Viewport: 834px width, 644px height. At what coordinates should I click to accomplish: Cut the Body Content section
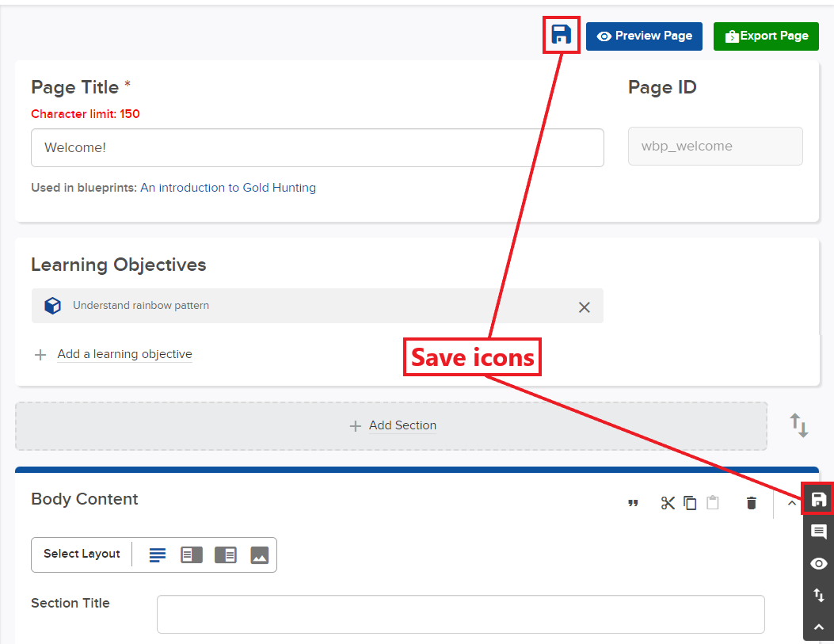tap(668, 503)
